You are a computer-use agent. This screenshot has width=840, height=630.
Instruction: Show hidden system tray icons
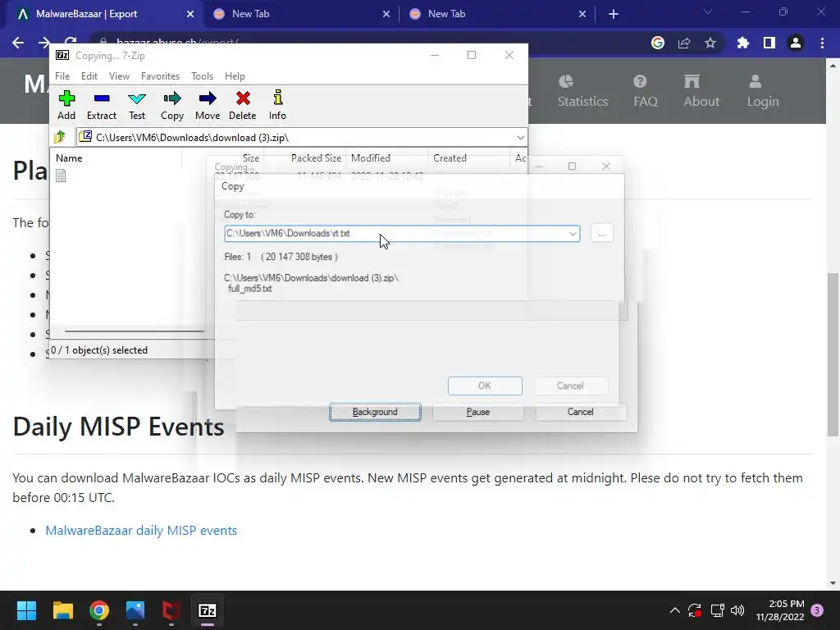pos(675,610)
